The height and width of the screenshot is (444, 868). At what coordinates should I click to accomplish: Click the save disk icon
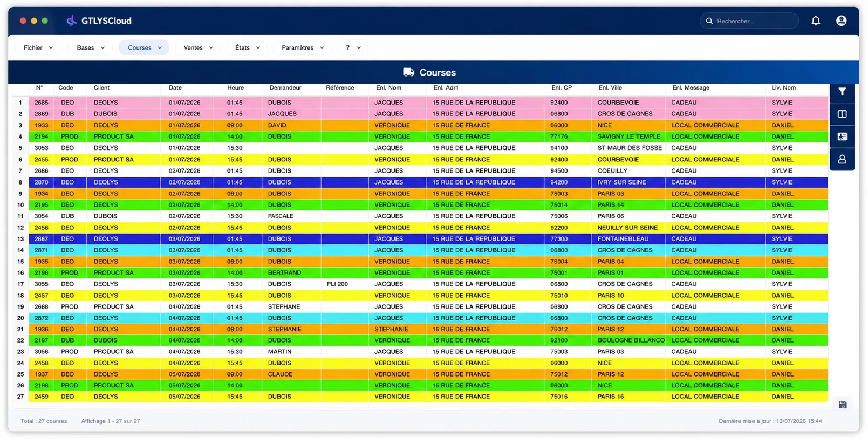click(x=843, y=405)
